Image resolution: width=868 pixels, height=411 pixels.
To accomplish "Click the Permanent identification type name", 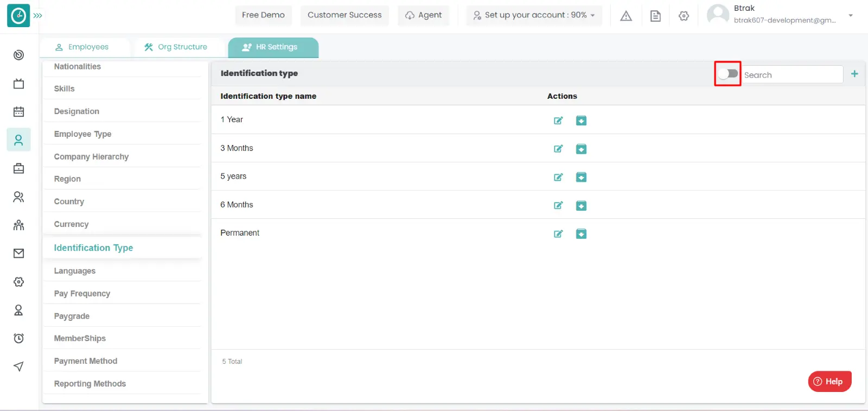I will [x=240, y=233].
